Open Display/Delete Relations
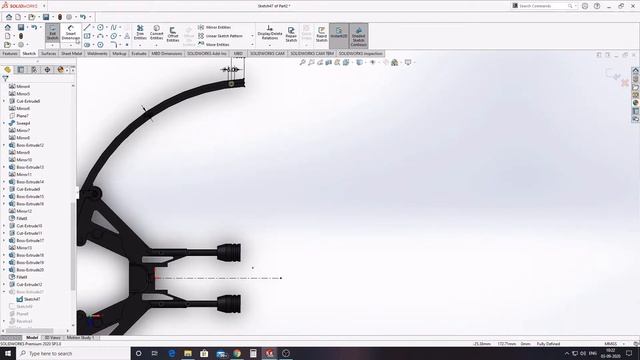Screen dimensions: 640x360 [270, 32]
